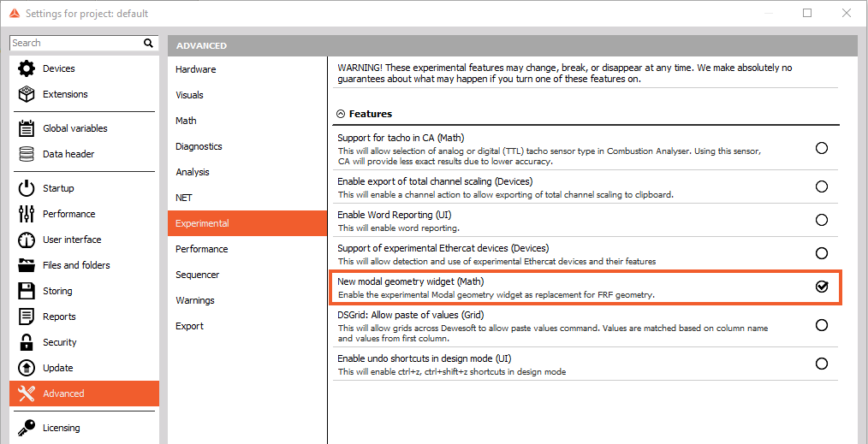
Task: Click the Global variables clipboard icon
Action: coord(26,128)
